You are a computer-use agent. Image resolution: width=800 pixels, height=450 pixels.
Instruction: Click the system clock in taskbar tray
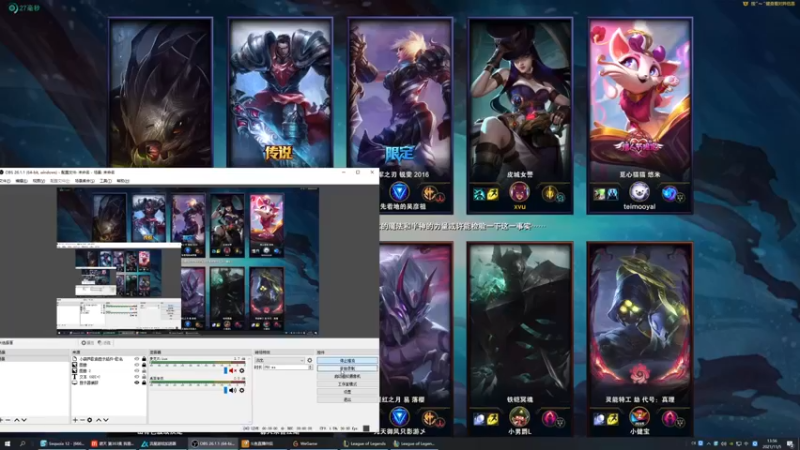(x=772, y=444)
